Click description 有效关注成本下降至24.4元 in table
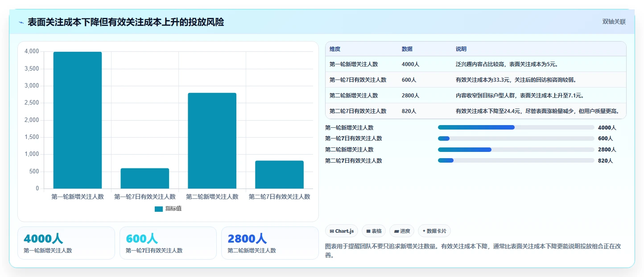 538,111
